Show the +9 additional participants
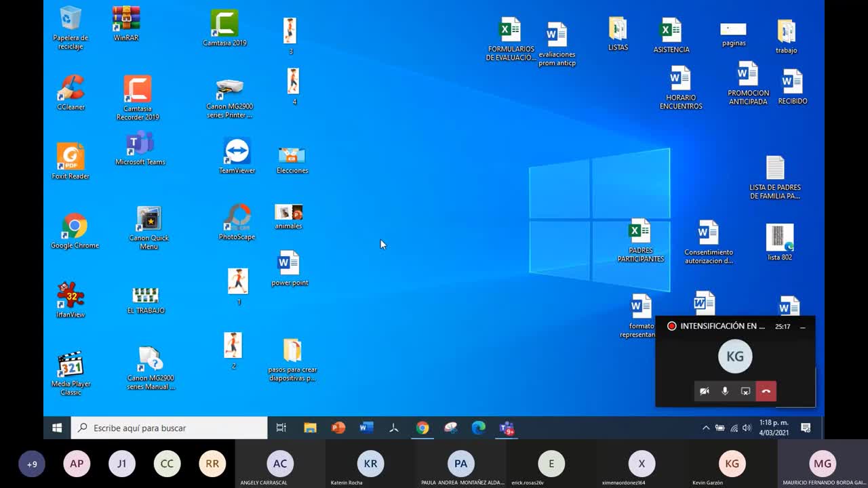The image size is (868, 488). [32, 464]
